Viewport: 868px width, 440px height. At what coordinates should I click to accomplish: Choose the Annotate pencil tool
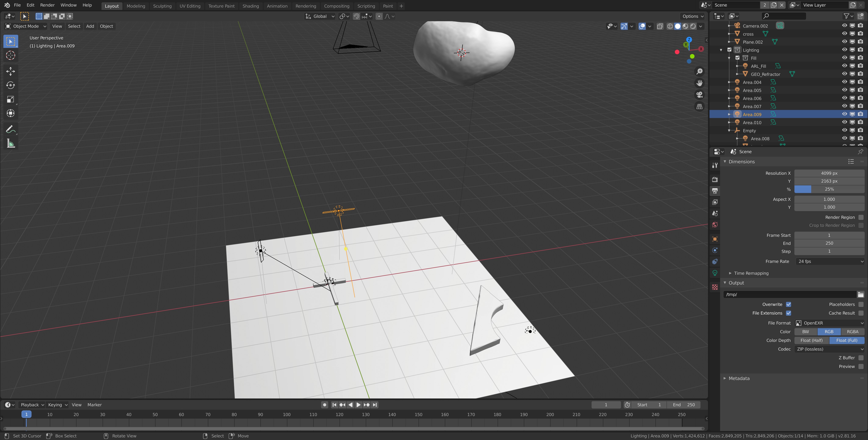[x=10, y=129]
